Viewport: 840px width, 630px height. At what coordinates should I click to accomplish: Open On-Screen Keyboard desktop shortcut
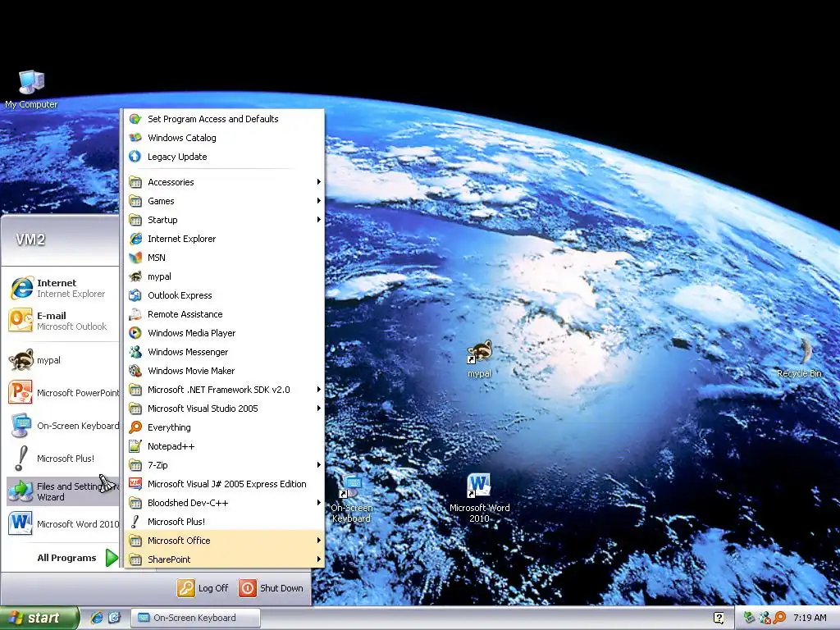click(x=351, y=499)
